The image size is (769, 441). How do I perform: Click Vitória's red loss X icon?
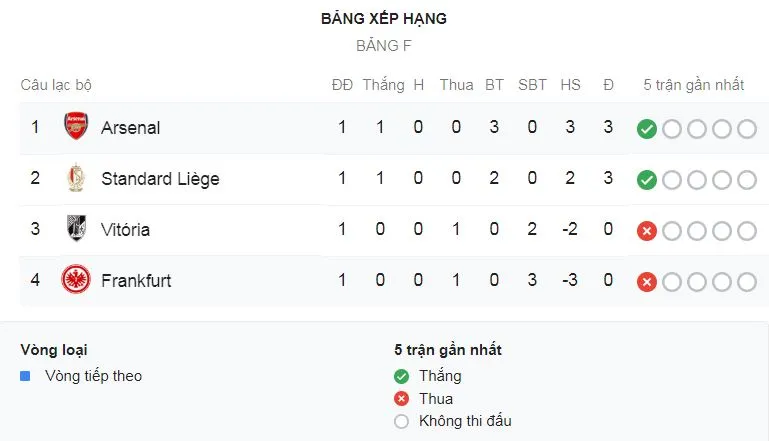tap(647, 230)
